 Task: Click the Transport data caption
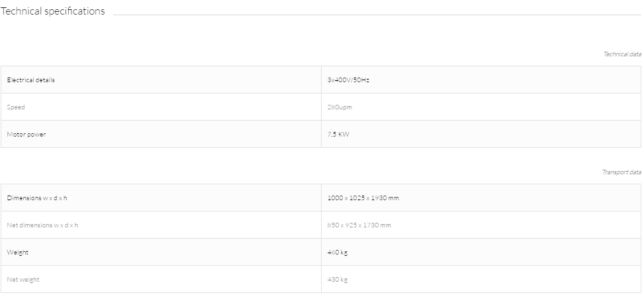[621, 172]
